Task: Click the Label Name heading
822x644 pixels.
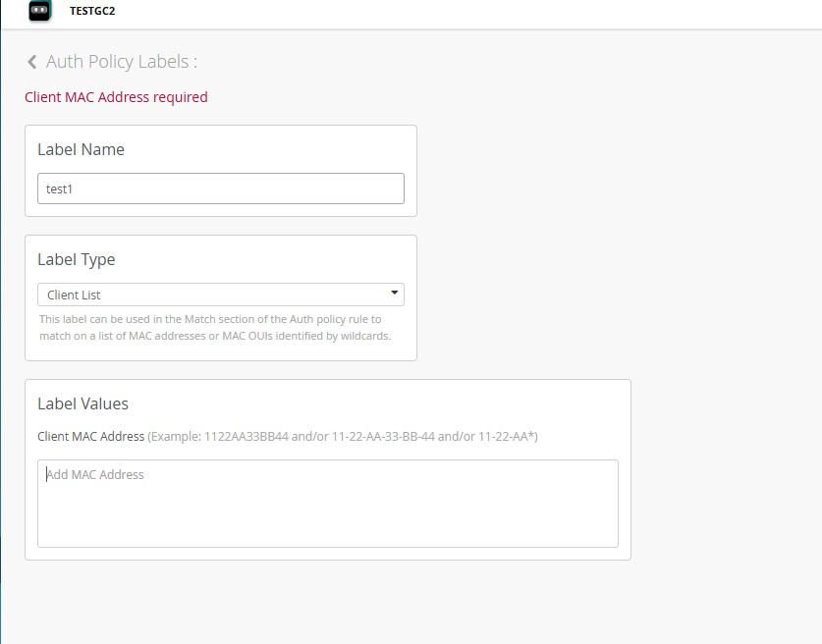Action: pos(81,150)
